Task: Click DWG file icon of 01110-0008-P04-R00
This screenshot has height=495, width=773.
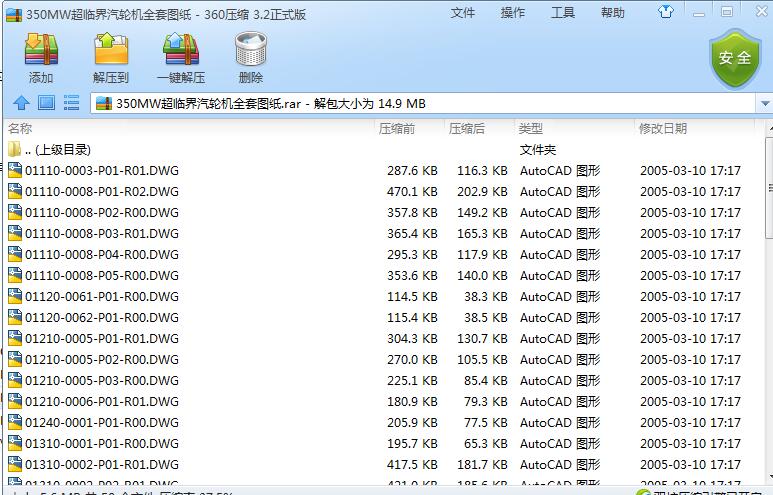Action: pyautogui.click(x=15, y=254)
